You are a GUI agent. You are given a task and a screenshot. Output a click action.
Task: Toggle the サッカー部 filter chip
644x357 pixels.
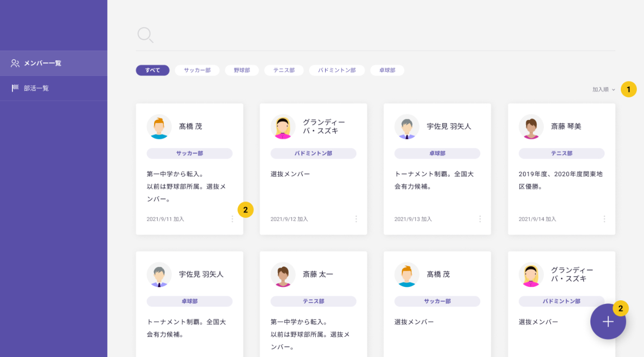click(x=197, y=70)
